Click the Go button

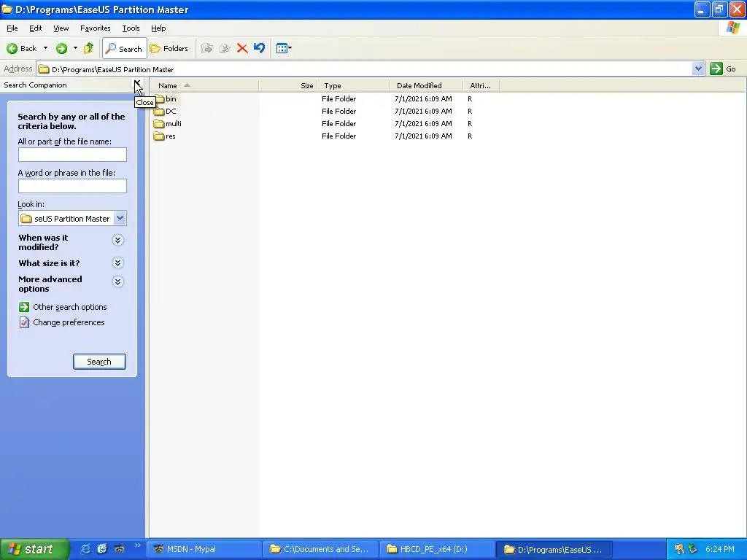click(x=723, y=69)
